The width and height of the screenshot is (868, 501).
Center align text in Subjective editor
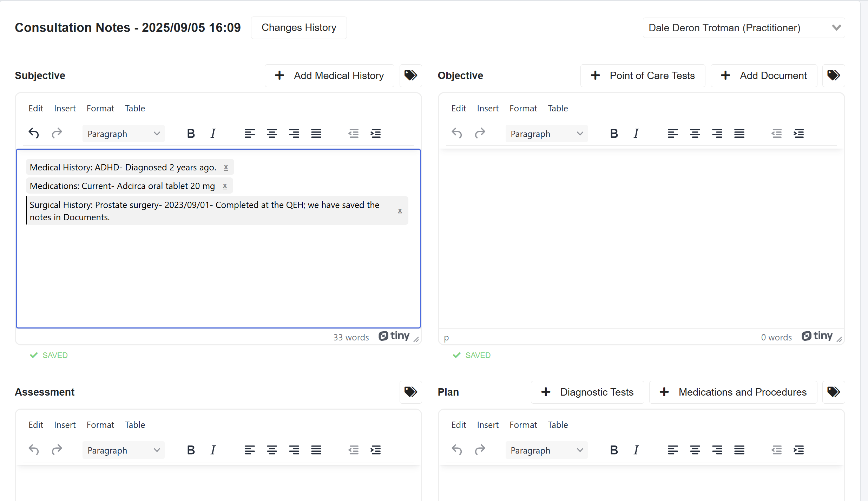271,134
